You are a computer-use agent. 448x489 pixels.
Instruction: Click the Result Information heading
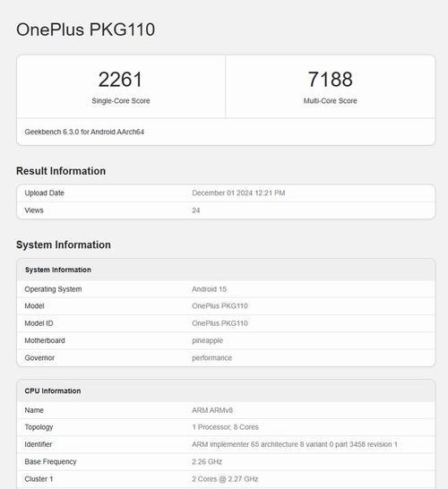(61, 171)
